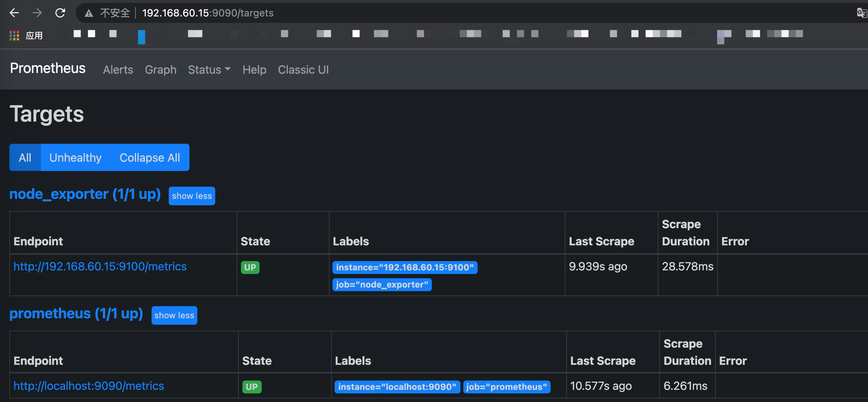Collapse prometheus targets section

(174, 315)
